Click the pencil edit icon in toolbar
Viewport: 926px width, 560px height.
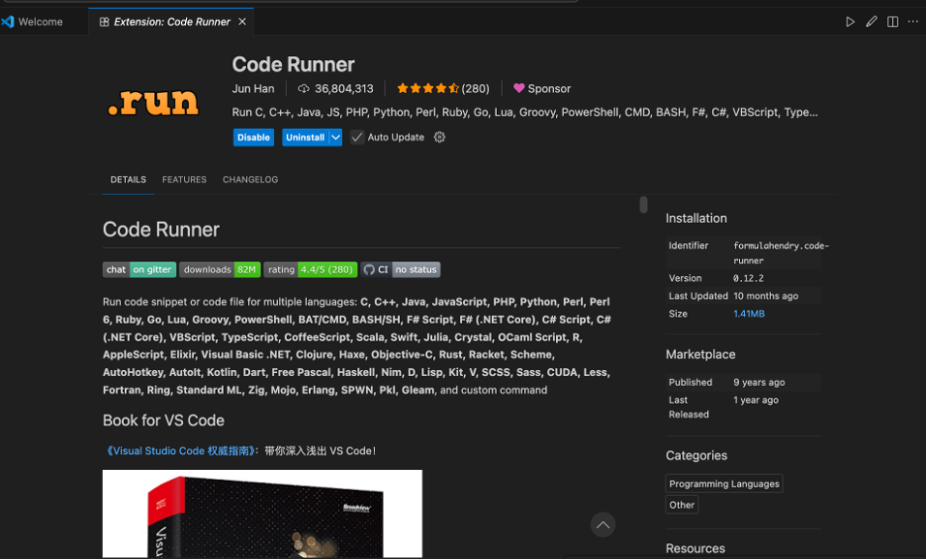pos(871,22)
